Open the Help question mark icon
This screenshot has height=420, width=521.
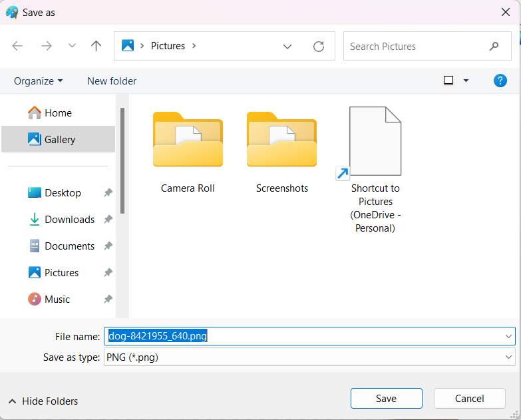(x=500, y=81)
